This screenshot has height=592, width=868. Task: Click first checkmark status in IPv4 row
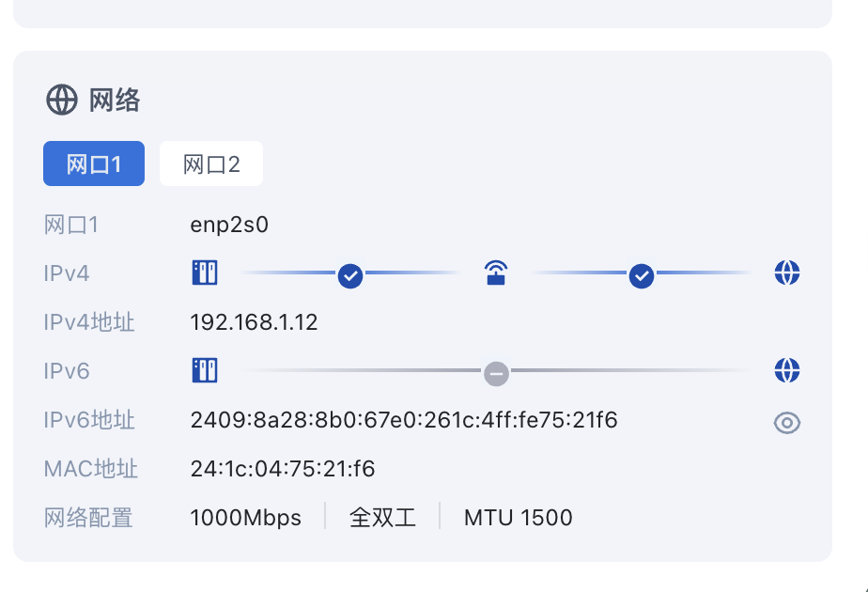(350, 275)
